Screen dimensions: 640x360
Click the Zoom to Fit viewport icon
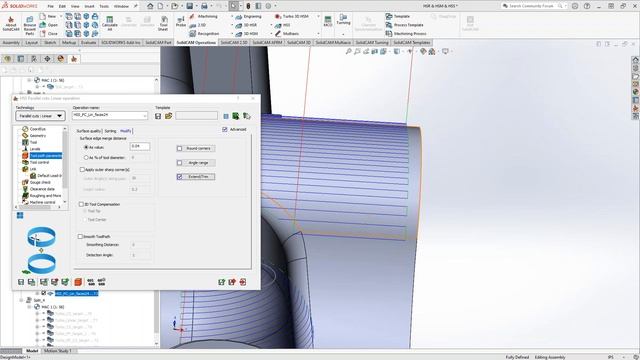pos(349,51)
